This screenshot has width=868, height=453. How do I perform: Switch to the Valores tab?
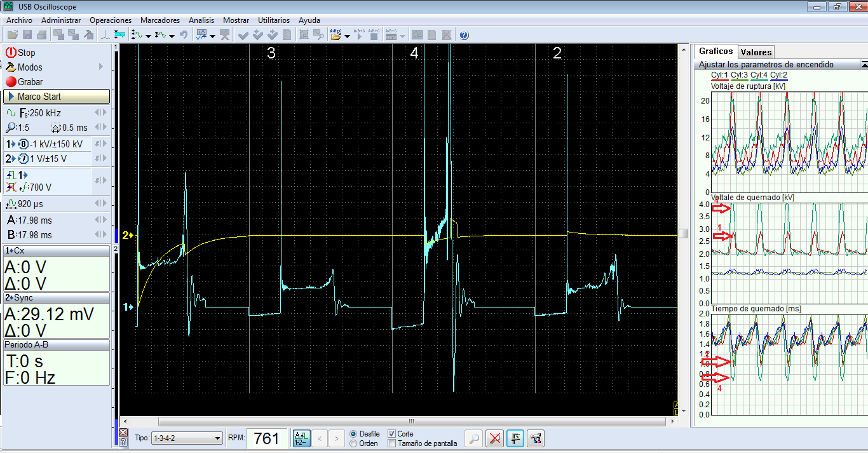pyautogui.click(x=756, y=52)
